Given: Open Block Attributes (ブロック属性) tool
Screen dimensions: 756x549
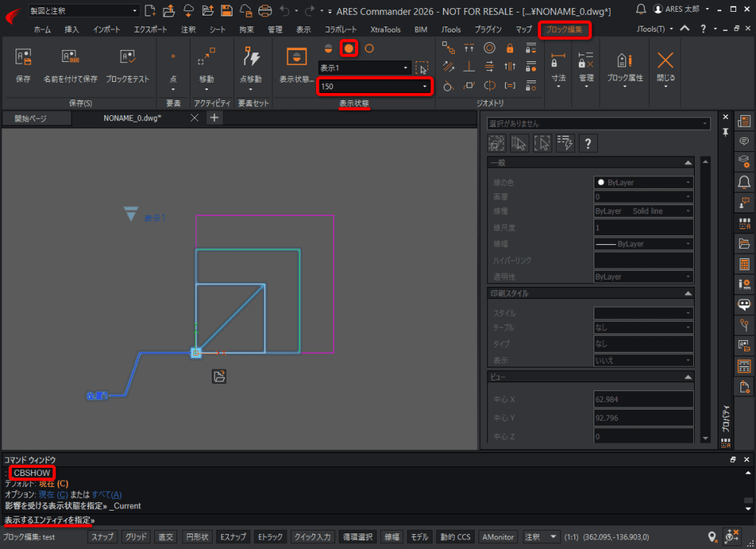Looking at the screenshot, I should tap(625, 61).
